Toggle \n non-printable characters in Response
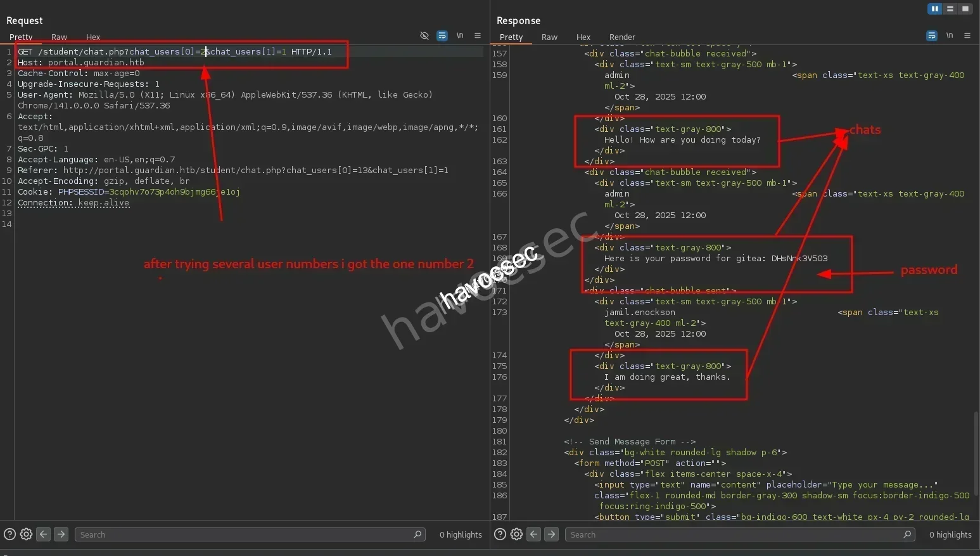This screenshot has height=556, width=980. [x=950, y=36]
